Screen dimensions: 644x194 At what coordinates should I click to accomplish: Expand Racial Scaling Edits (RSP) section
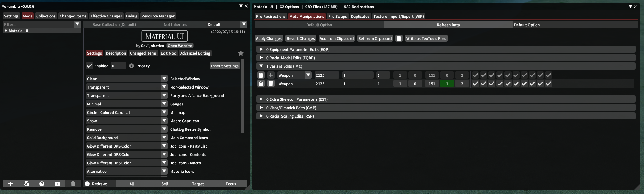pos(446,116)
